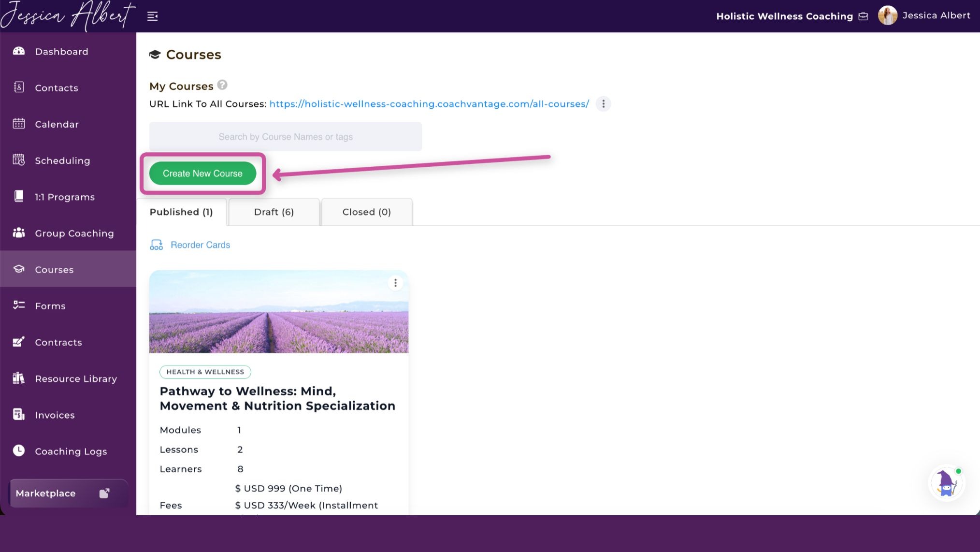980x552 pixels.
Task: Open the all-courses URL link
Action: 429,104
